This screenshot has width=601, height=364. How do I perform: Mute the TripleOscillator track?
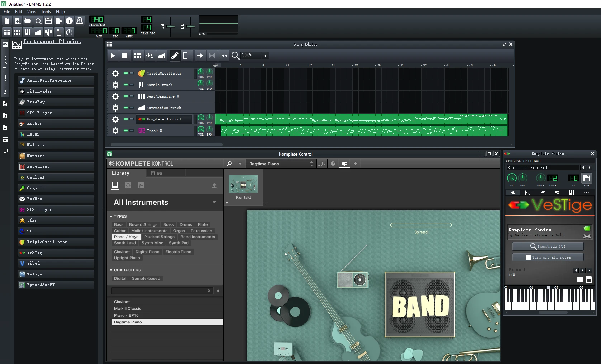[126, 73]
